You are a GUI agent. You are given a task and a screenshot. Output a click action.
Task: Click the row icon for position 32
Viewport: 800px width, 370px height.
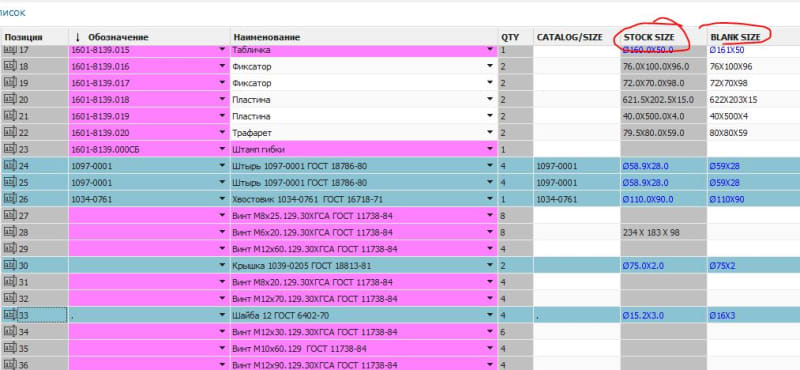point(10,299)
